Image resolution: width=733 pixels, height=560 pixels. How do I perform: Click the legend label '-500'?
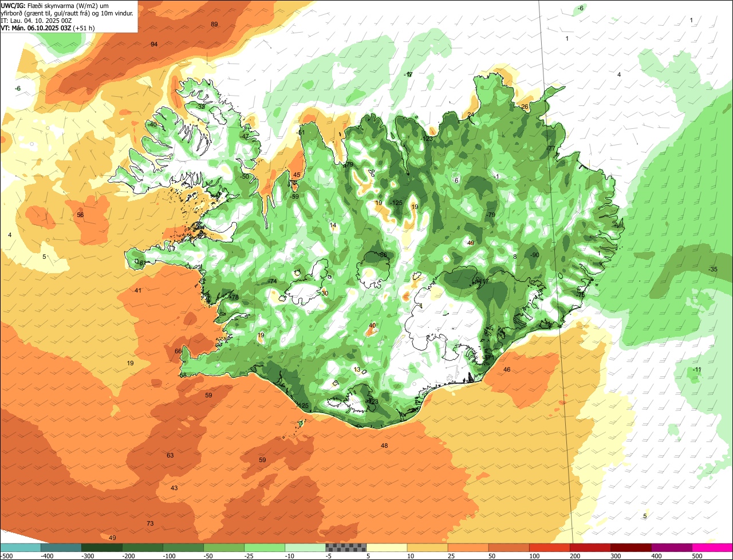6,555
